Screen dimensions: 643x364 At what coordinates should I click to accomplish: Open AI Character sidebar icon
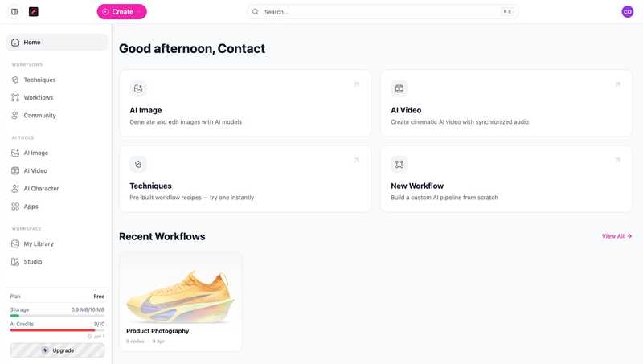[15, 189]
